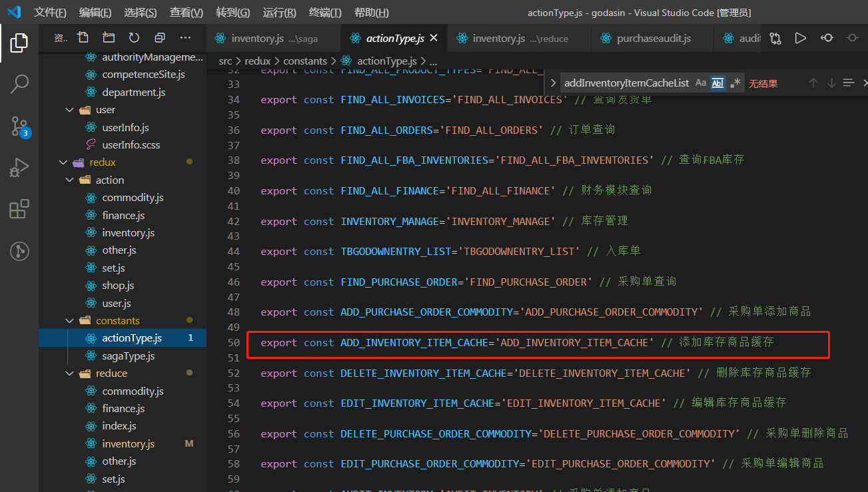The width and height of the screenshot is (868, 492).
Task: Open the Git Graph activity bar icon
Action: pos(19,251)
